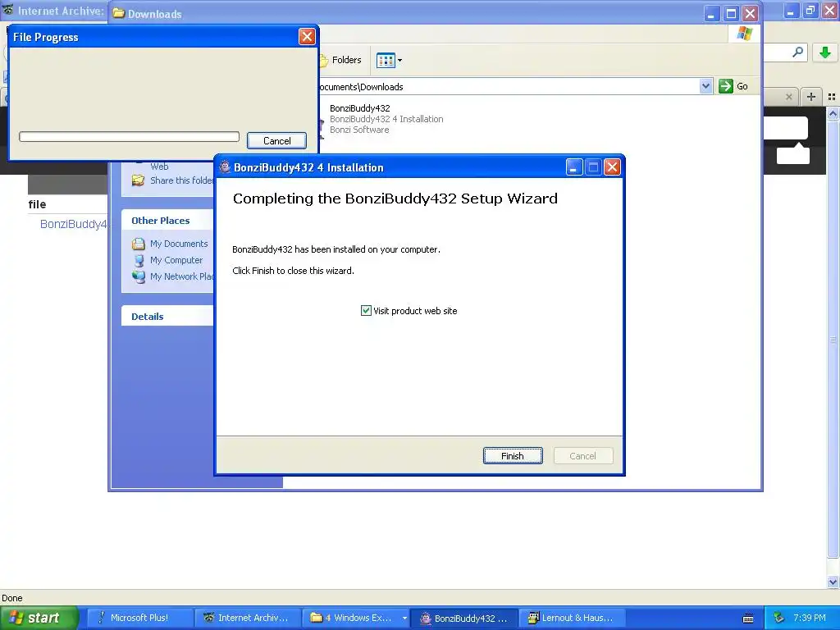This screenshot has width=840, height=630.
Task: Switch to Lernout & Hauspie taskbar item
Action: [571, 618]
